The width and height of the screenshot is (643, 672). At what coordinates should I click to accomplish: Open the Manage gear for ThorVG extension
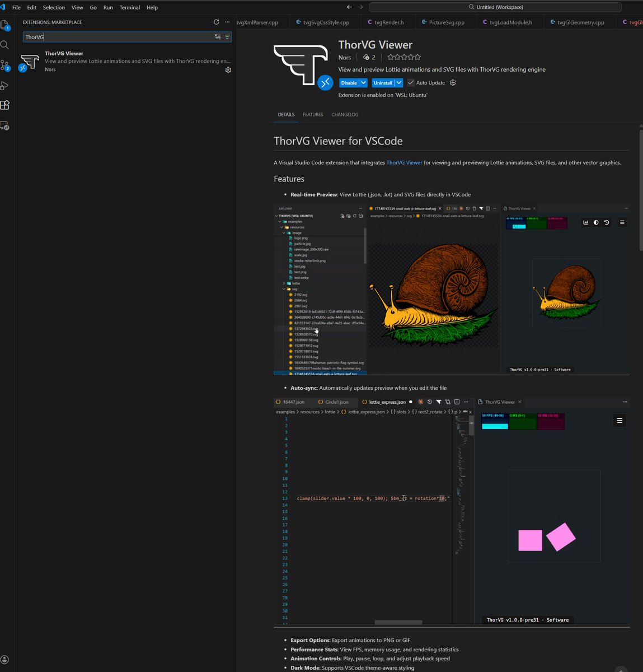pos(228,69)
